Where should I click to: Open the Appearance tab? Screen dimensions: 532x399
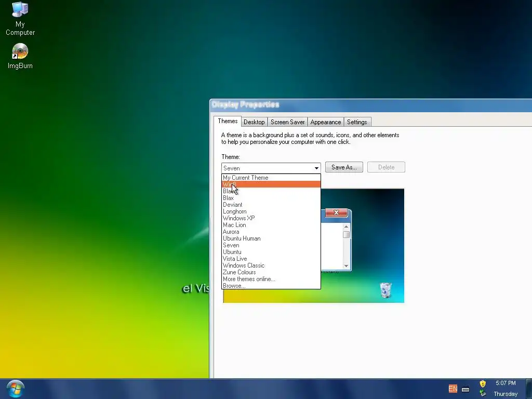(x=325, y=122)
